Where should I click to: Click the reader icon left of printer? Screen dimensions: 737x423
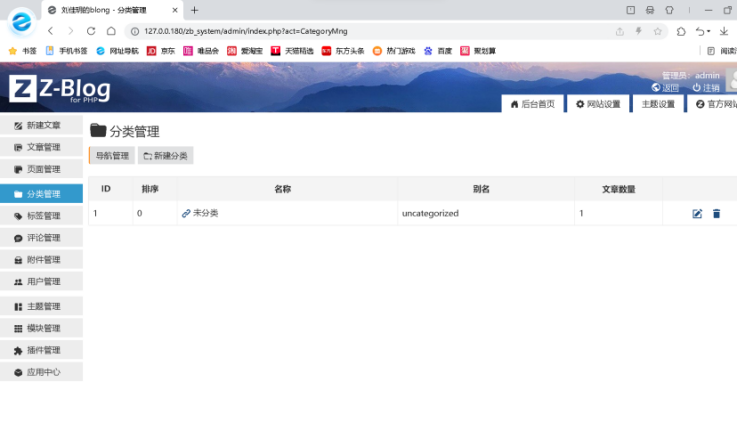point(631,10)
